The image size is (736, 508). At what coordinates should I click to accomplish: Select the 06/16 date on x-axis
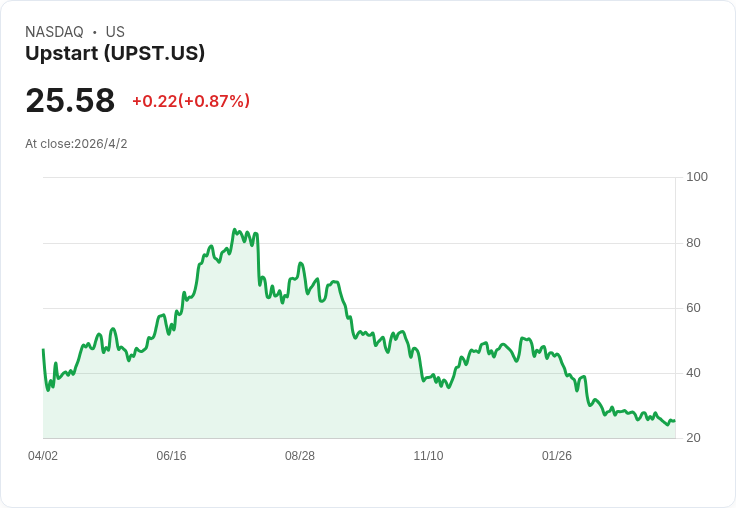171,456
